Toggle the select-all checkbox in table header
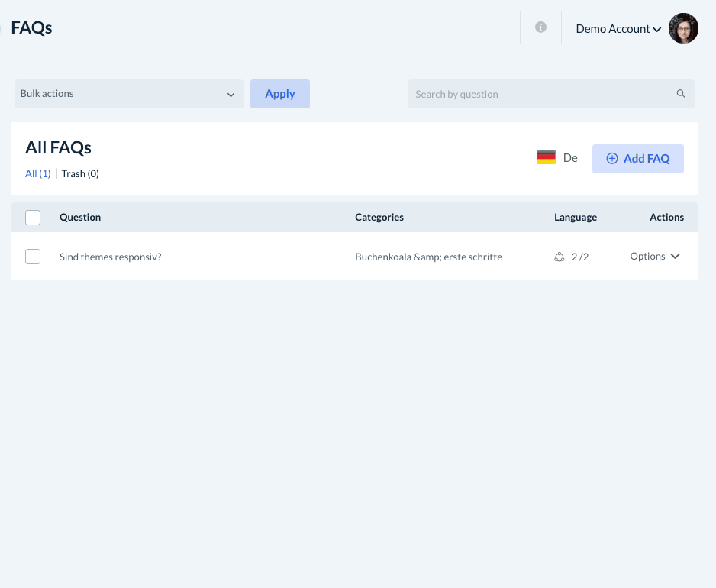This screenshot has width=716, height=588. tap(33, 218)
